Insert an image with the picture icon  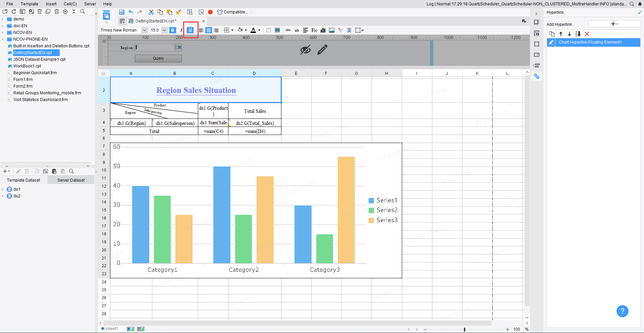pos(332,30)
